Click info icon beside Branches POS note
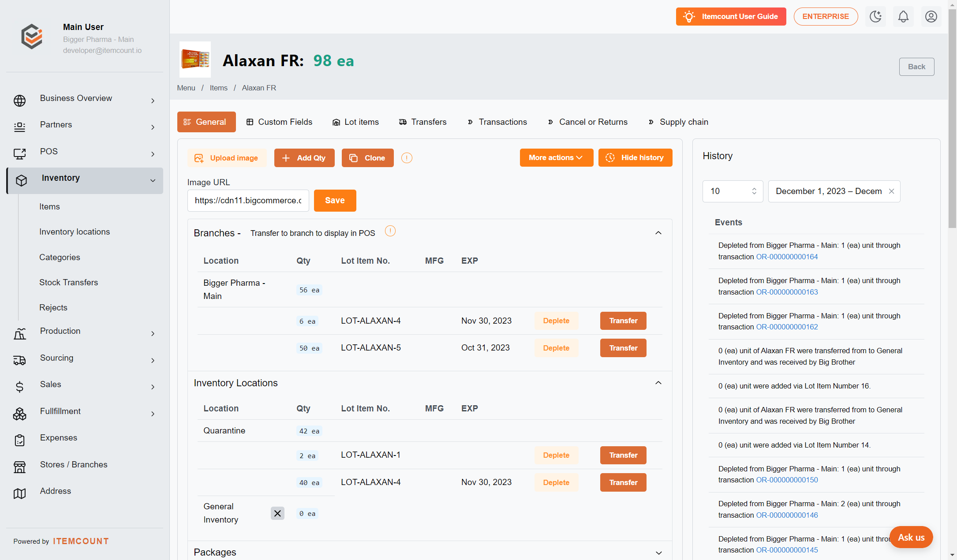 point(390,231)
